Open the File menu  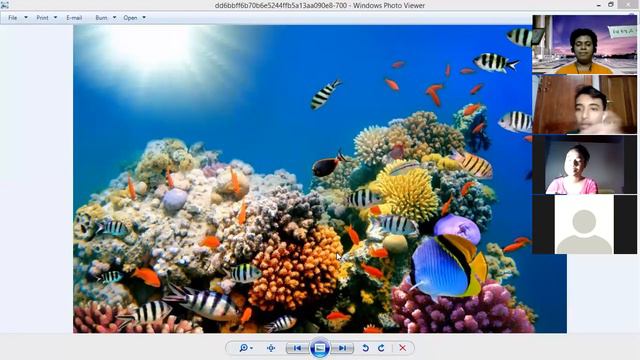(13, 18)
